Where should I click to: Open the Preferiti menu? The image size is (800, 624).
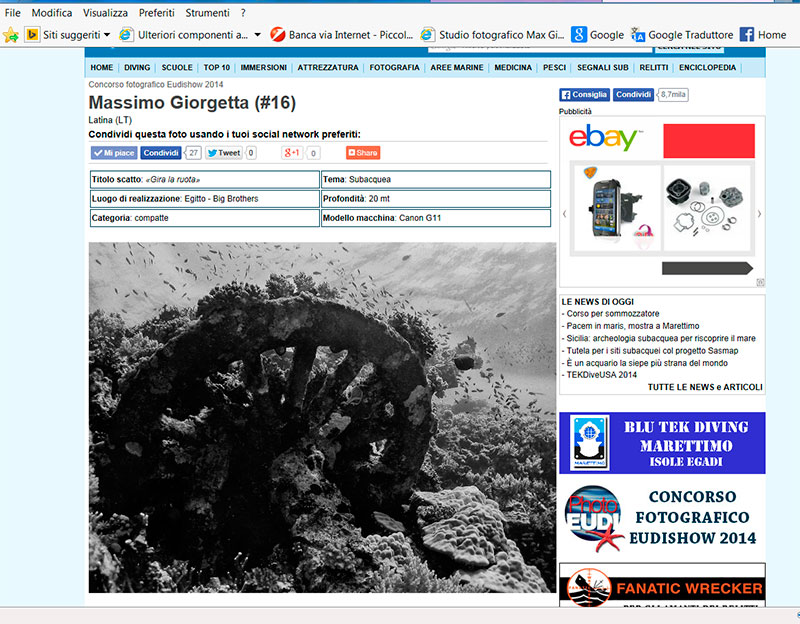click(x=156, y=13)
